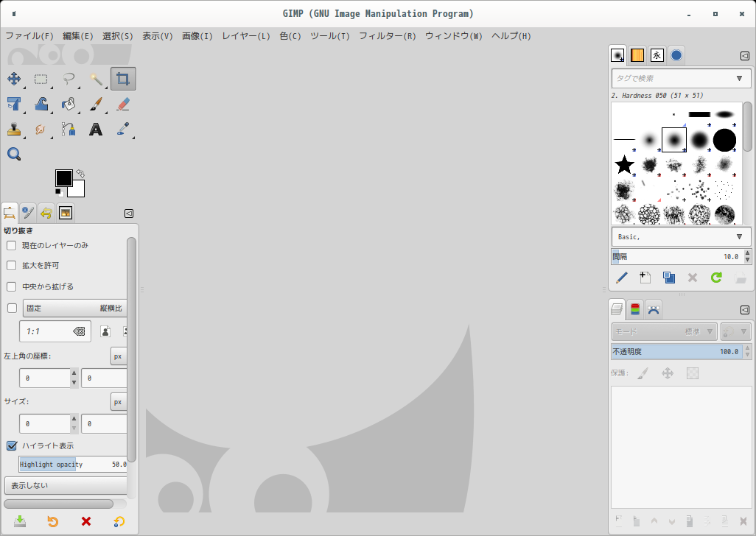Open the 編集(E) menu
756x536 pixels.
(x=78, y=36)
